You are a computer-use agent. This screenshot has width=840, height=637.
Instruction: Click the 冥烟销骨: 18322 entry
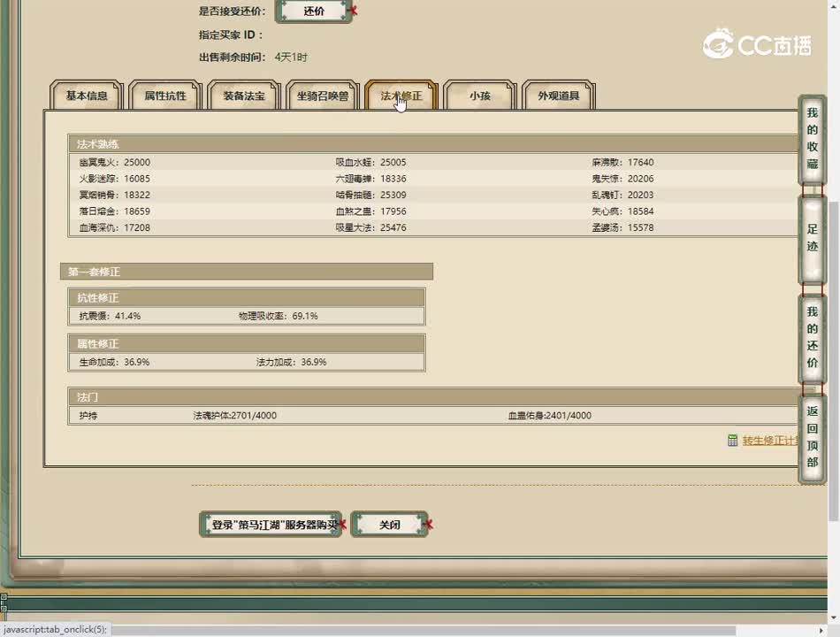115,195
